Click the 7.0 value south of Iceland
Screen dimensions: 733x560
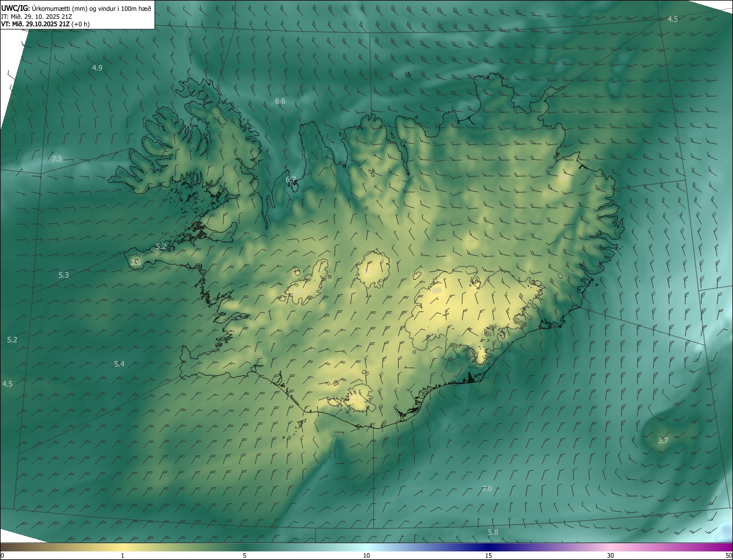487,489
